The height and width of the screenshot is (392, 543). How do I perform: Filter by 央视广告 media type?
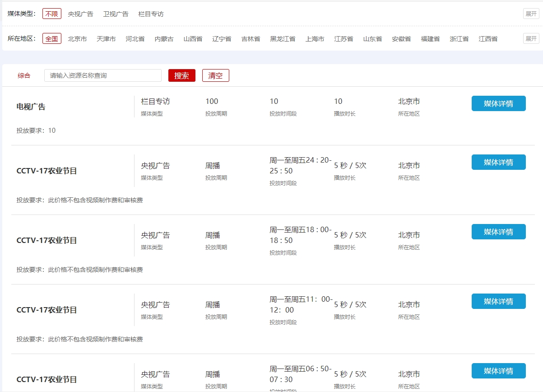[80, 14]
